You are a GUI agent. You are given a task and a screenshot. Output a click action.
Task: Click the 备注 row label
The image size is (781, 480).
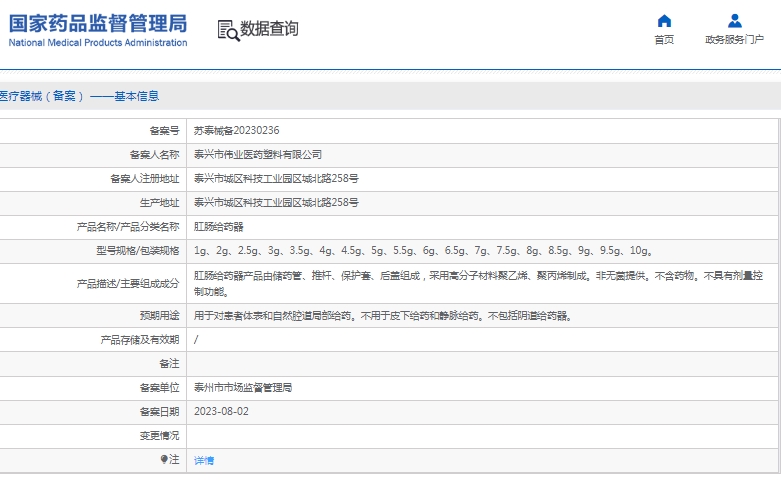[x=169, y=364]
